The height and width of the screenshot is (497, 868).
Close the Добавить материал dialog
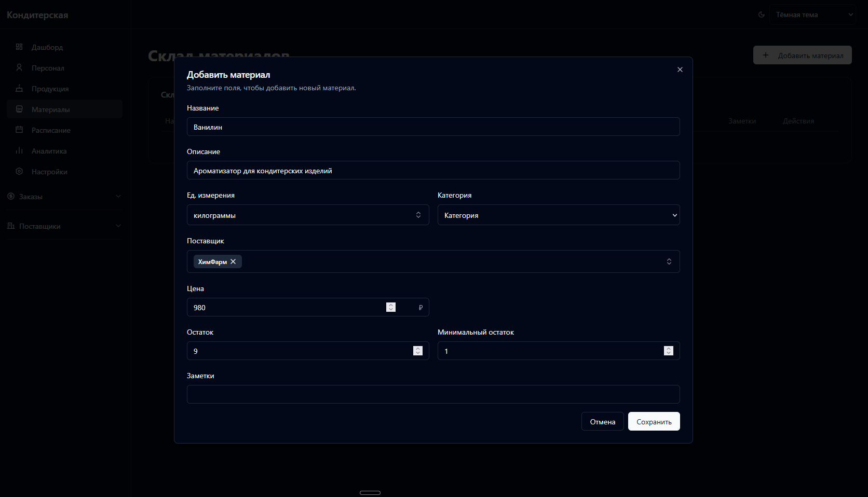[680, 70]
